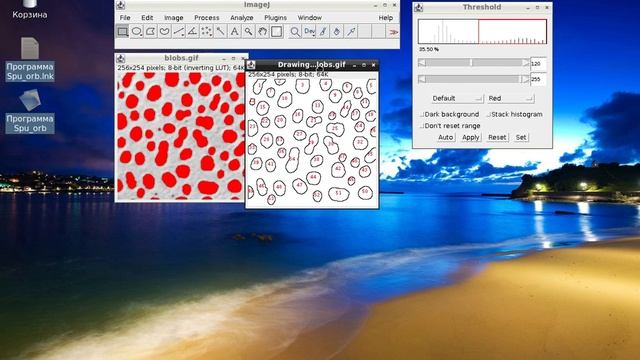The height and width of the screenshot is (360, 640).
Task: Click the minimum threshold value field 120
Action: (538, 64)
